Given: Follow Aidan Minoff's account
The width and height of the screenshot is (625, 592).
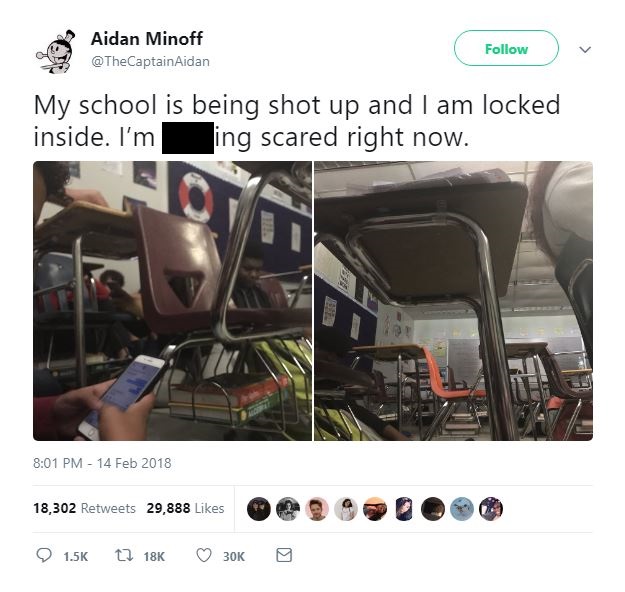Looking at the screenshot, I should (506, 48).
